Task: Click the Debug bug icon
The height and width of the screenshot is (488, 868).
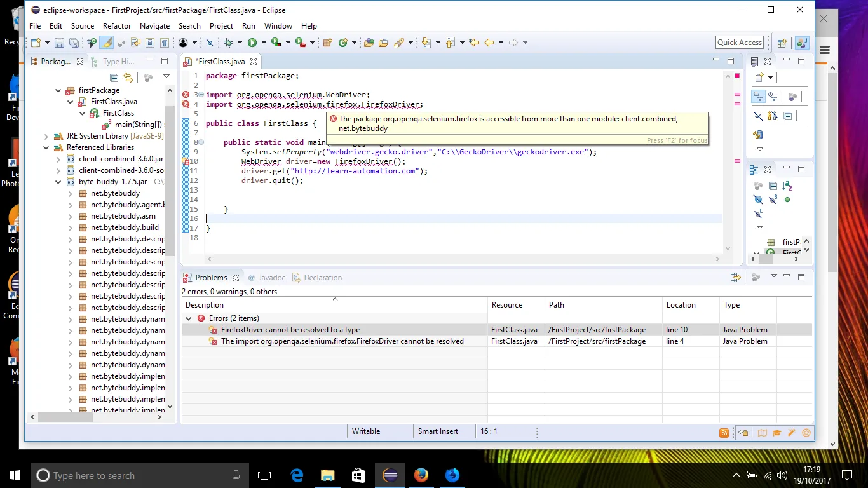Action: point(229,43)
